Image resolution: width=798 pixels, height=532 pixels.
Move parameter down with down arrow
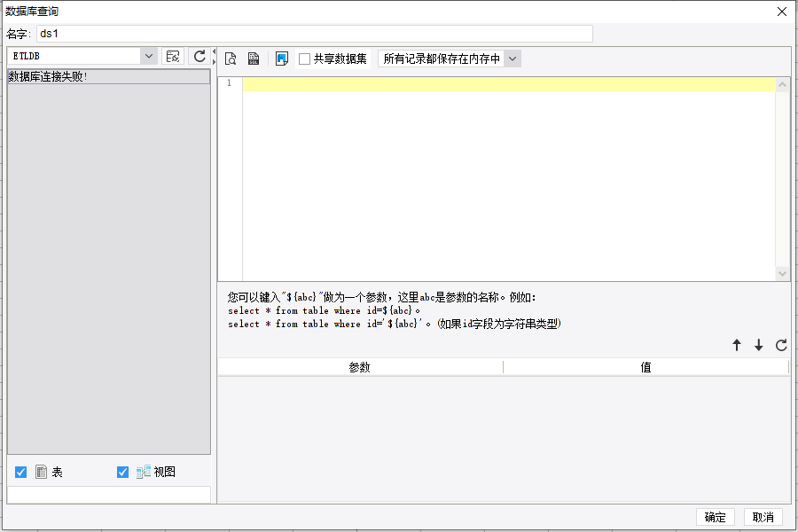tap(758, 345)
